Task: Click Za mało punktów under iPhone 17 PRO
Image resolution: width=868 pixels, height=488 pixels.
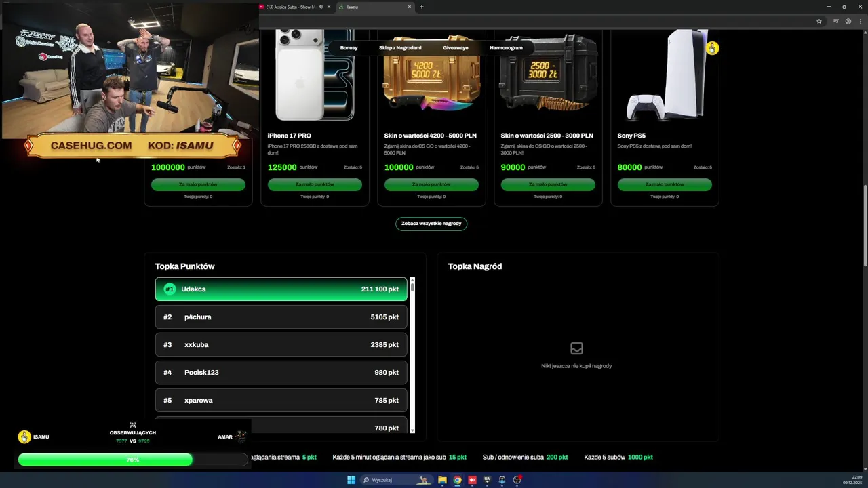Action: point(315,184)
